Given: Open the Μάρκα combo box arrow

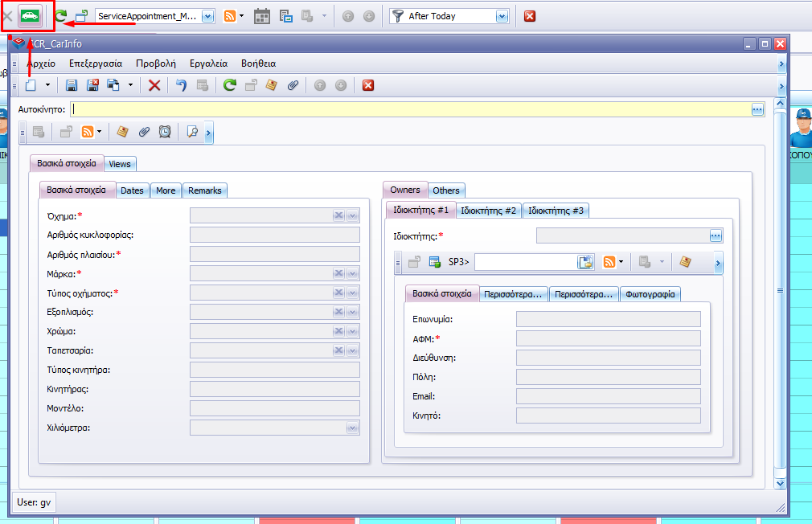Looking at the screenshot, I should tap(353, 274).
